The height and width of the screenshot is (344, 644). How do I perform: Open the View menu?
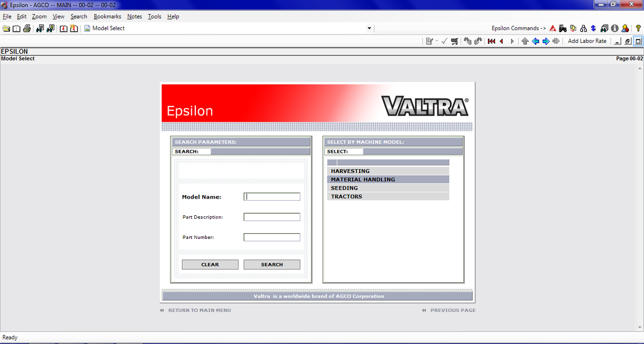coord(59,17)
